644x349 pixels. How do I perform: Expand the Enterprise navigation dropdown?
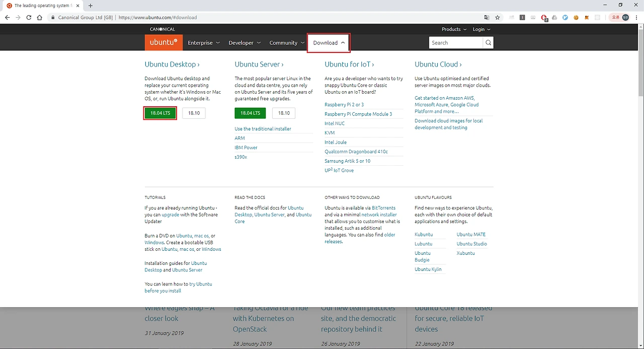(x=204, y=43)
